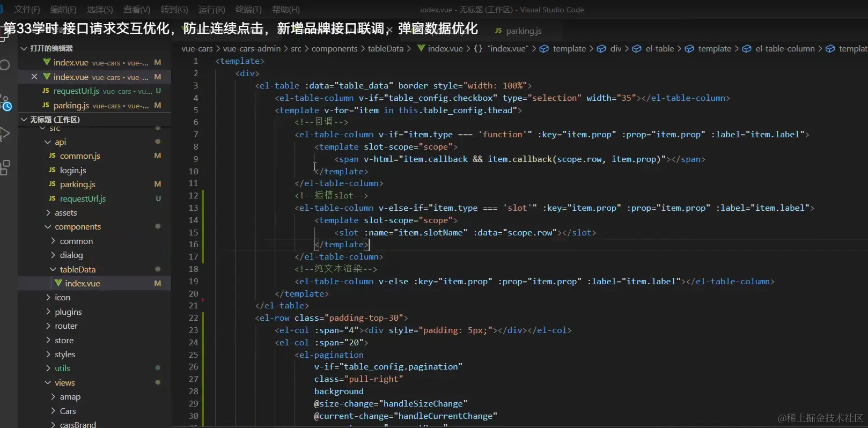The image size is (868, 428).
Task: Expand the amap folder
Action: 53,396
